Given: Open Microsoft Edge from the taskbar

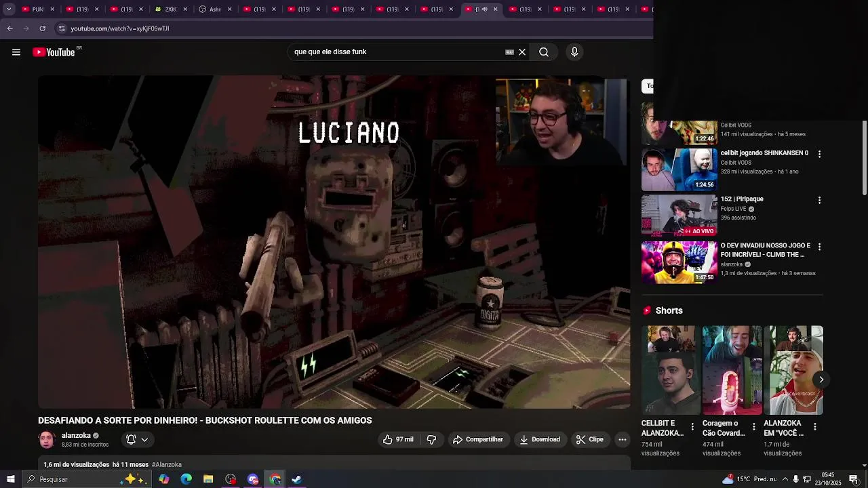Looking at the screenshot, I should [186, 479].
